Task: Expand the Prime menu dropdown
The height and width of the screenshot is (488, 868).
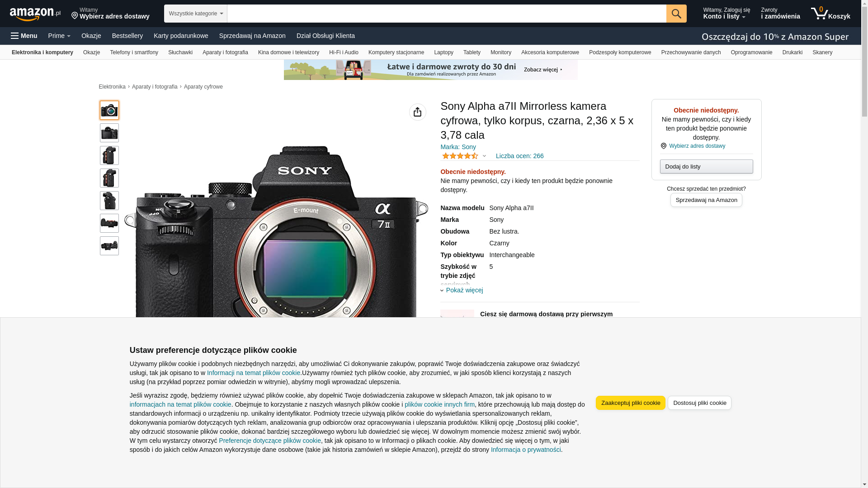Action: pyautogui.click(x=59, y=36)
